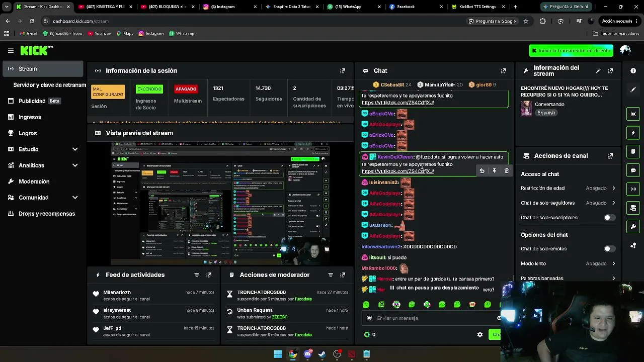Screen dimensions: 644x362
Task: Open Chat de solo-seguidores options
Action: coord(568,203)
